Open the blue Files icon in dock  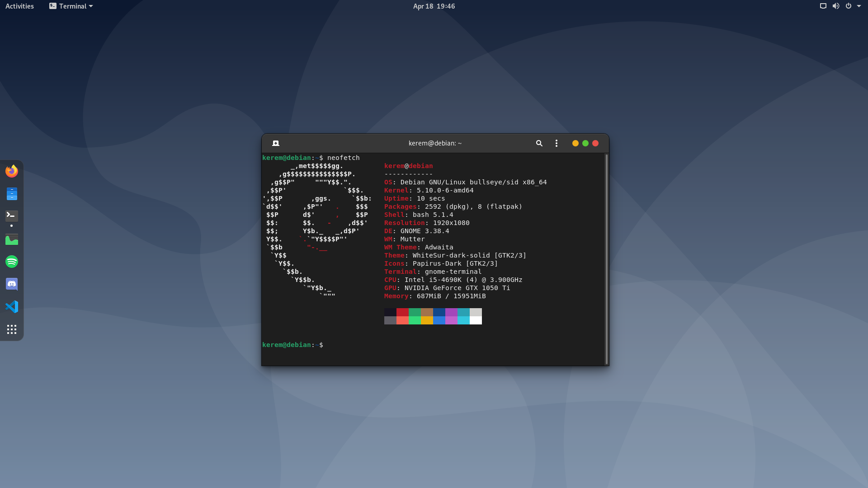(12, 194)
